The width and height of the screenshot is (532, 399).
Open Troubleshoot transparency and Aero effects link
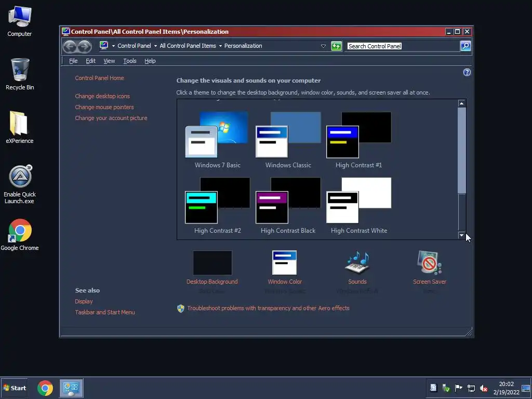tap(268, 308)
